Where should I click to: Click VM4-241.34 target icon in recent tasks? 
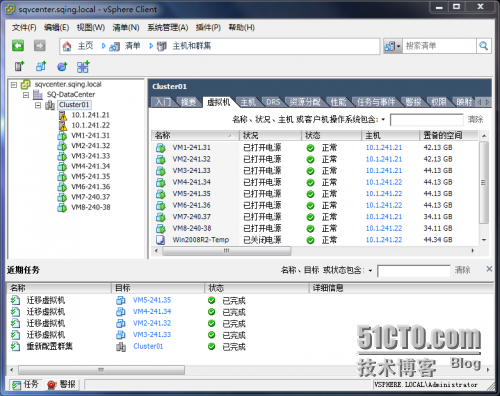coord(121,312)
